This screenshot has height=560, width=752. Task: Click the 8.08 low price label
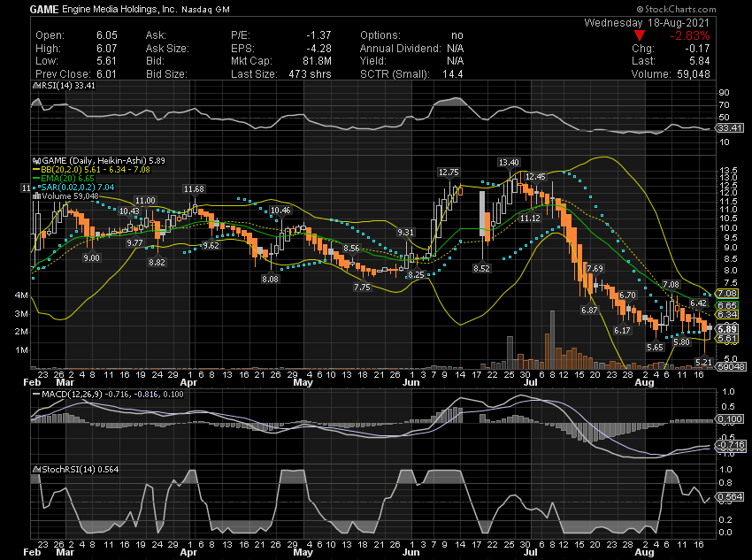click(x=270, y=279)
